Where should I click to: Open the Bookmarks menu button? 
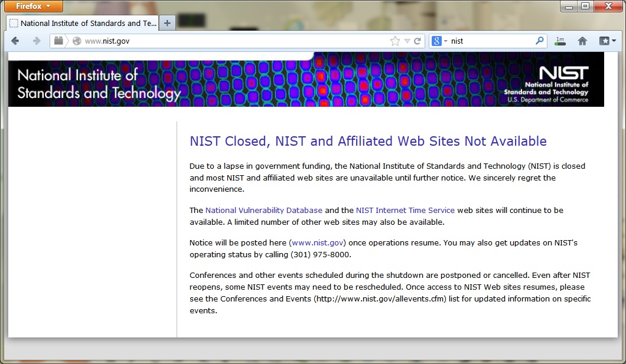pyautogui.click(x=607, y=41)
